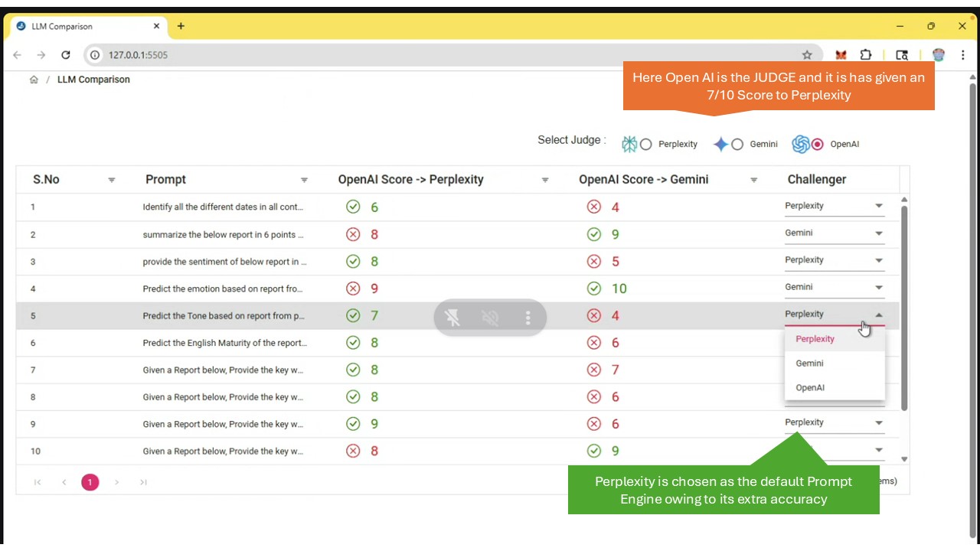Go to the next page of results
980x551 pixels.
click(116, 482)
